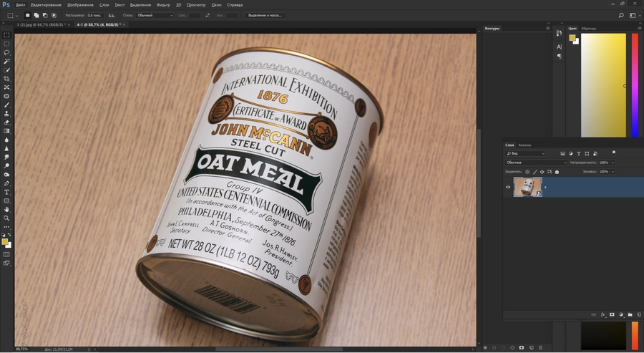Toggle lock transparent pixels
Viewport: 644px width, 353px height.
(x=527, y=172)
